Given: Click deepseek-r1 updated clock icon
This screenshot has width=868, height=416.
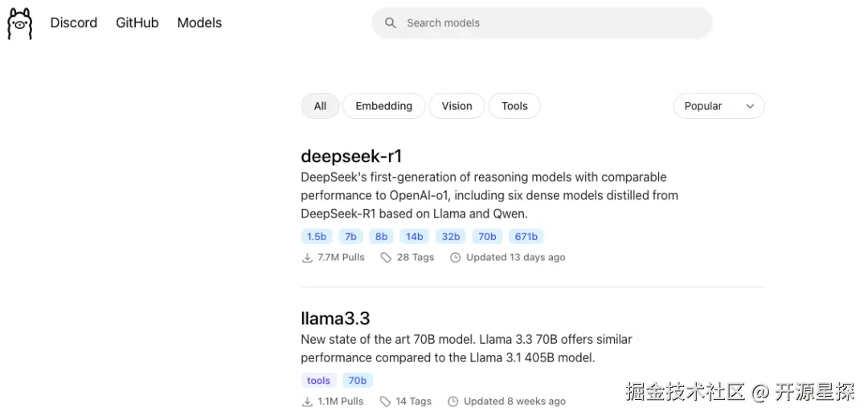Looking at the screenshot, I should [x=455, y=258].
